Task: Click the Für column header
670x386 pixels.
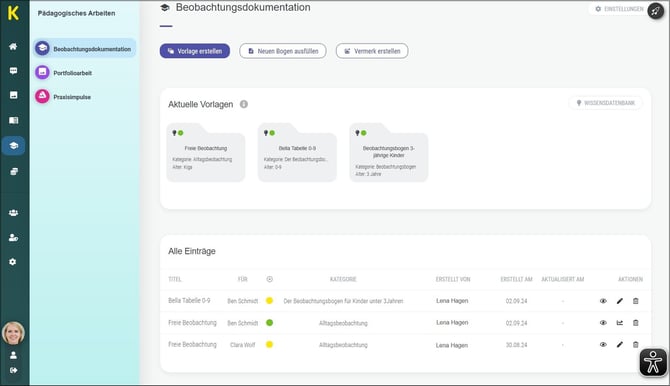Action: coord(242,279)
